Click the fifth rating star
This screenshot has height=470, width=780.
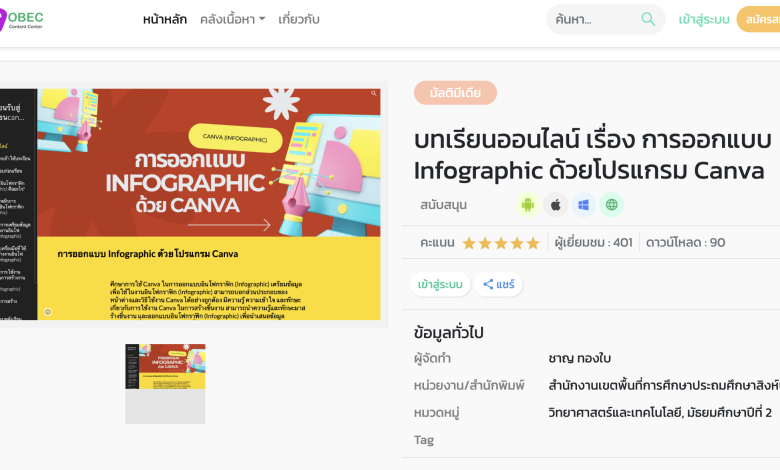[532, 243]
